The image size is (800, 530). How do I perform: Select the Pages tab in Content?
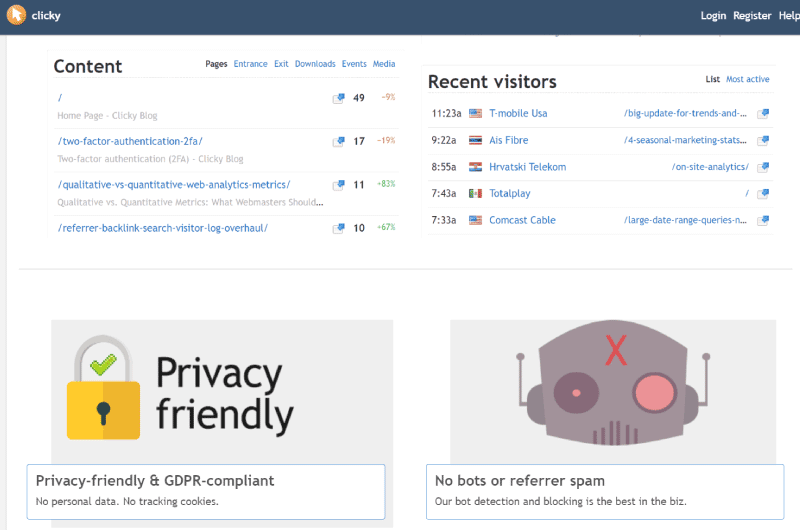click(216, 64)
